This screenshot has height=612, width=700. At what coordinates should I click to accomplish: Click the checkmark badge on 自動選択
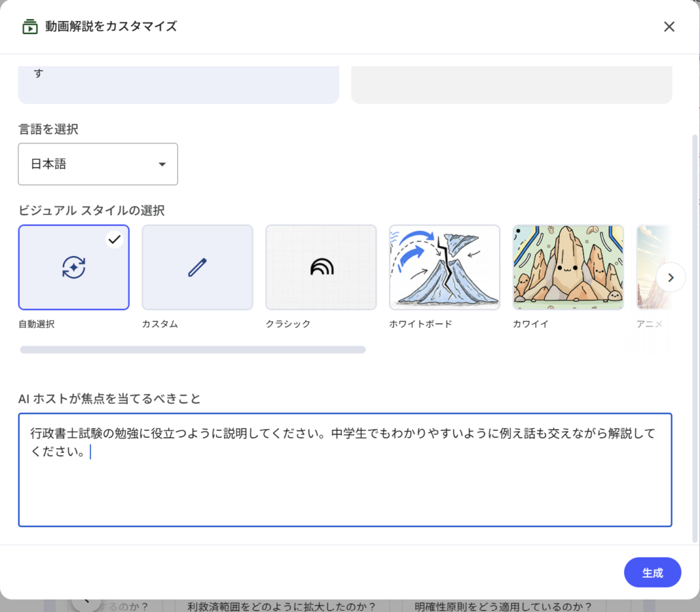coord(115,239)
